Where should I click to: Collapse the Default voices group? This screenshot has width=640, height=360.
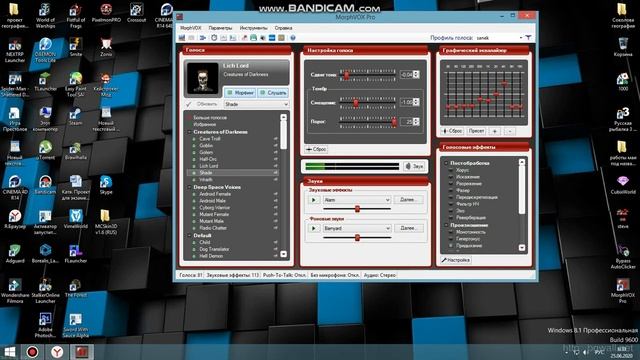pos(189,236)
